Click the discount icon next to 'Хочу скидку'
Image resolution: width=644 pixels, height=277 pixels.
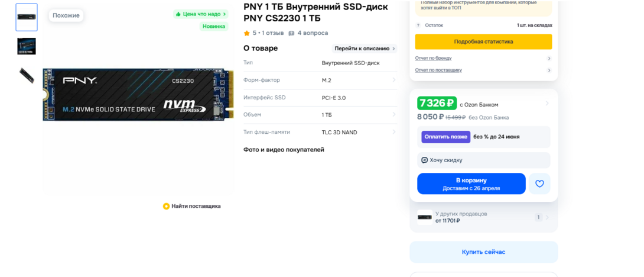coord(424,160)
